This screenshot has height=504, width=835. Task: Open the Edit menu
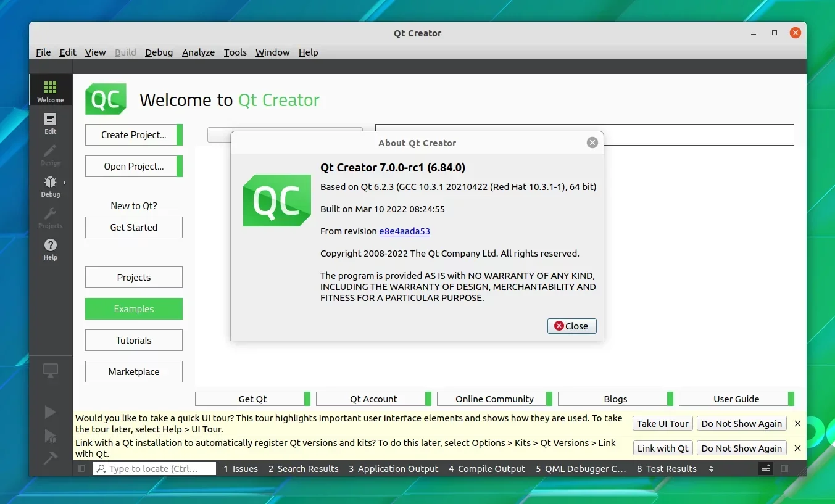tap(68, 52)
